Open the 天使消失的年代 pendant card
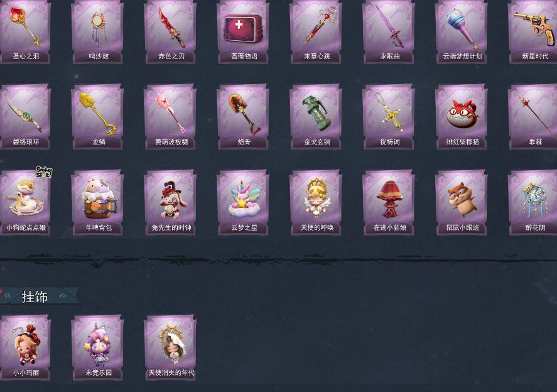 (170, 347)
